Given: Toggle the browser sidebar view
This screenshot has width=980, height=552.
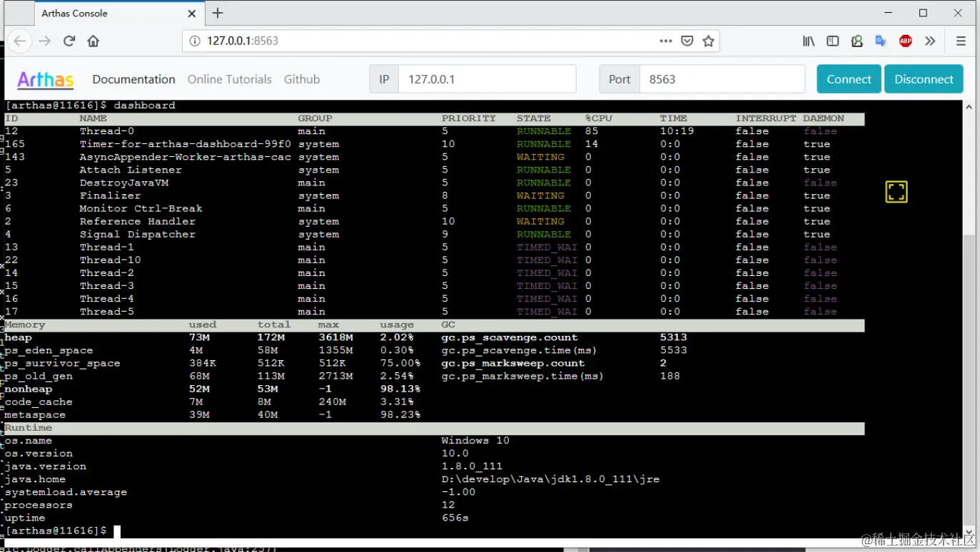Looking at the screenshot, I should coord(832,41).
